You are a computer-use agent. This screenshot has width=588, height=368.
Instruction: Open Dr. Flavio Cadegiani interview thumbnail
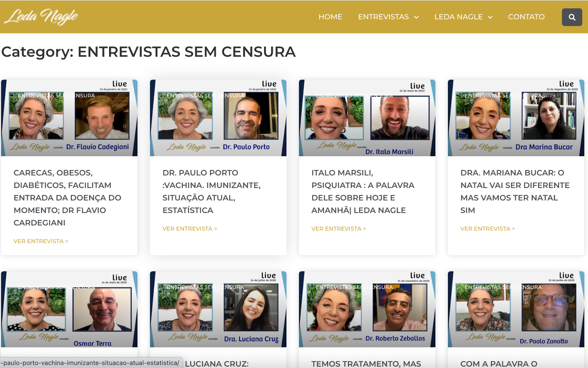pos(69,118)
